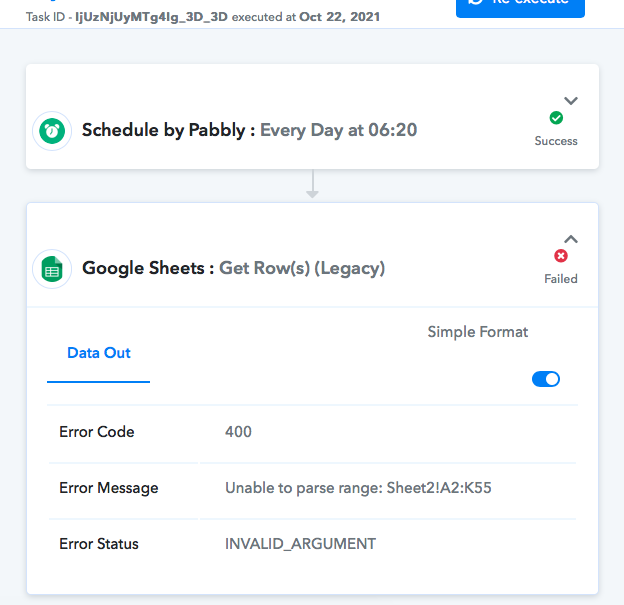Expand the Schedule by Pabbly step
Viewport: 624px width, 605px height.
tap(571, 101)
